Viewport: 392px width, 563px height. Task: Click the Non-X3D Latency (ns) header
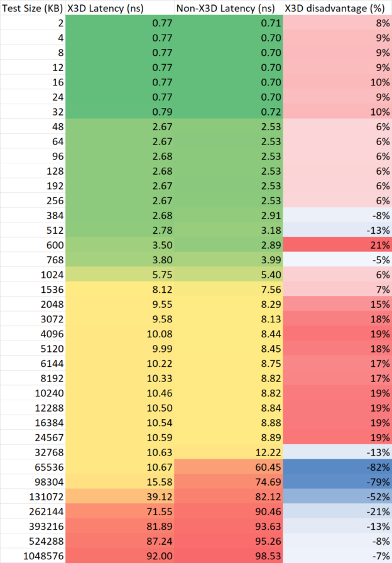[x=227, y=7]
